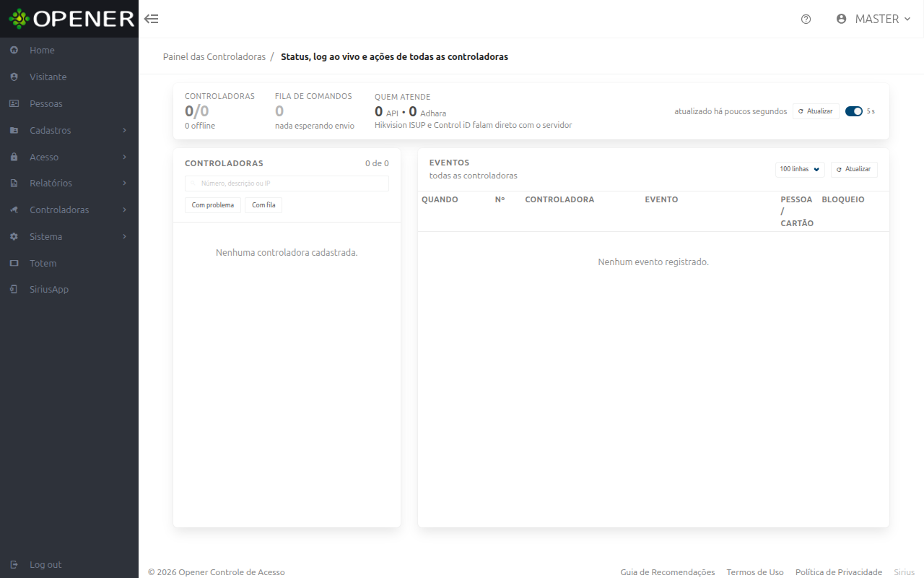
Task: Open the Guia de Recomendações link
Action: click(x=668, y=572)
